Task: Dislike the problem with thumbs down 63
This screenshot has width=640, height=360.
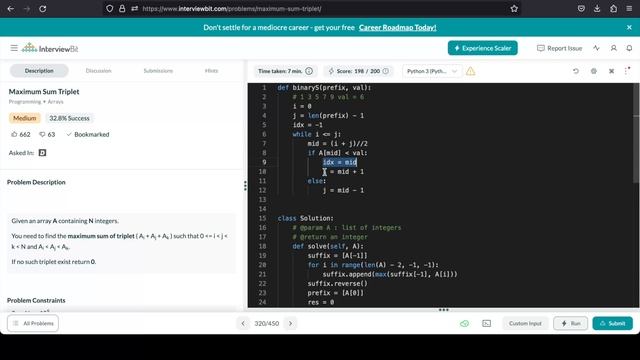Action: tap(47, 134)
